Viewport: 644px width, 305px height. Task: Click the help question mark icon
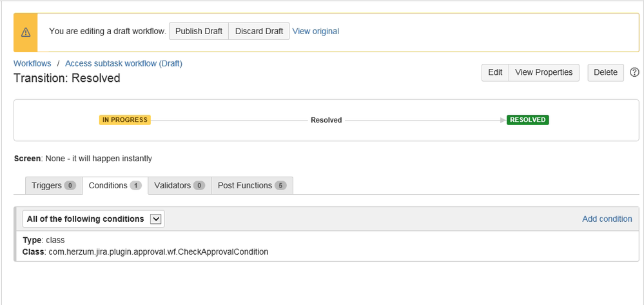(x=634, y=72)
